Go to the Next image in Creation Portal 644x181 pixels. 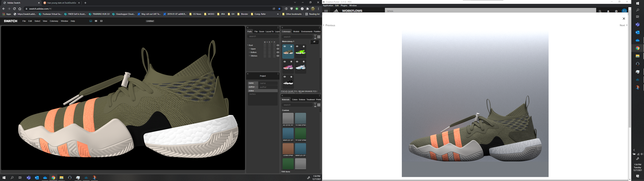623,25
